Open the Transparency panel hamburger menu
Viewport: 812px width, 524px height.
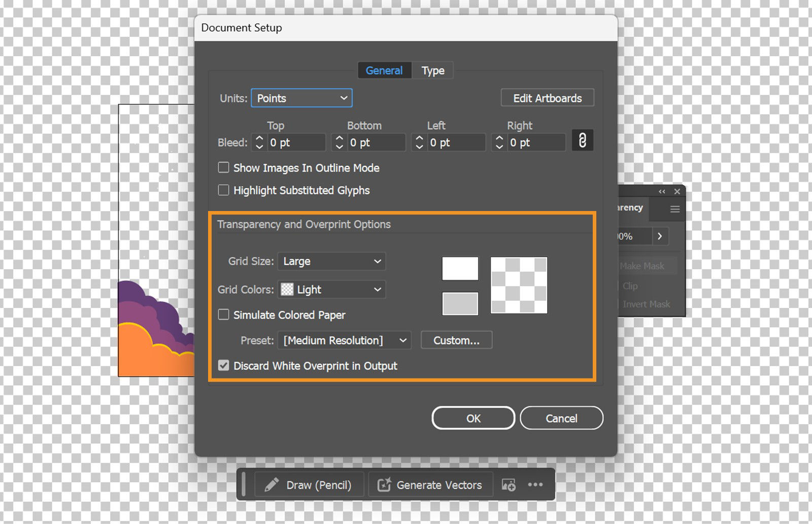674,208
